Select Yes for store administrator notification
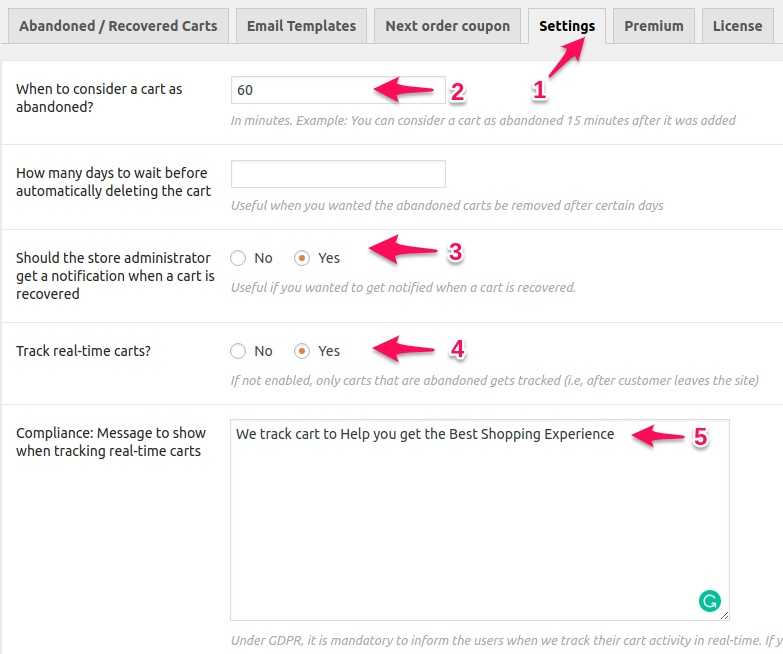The image size is (783, 654). tap(302, 258)
